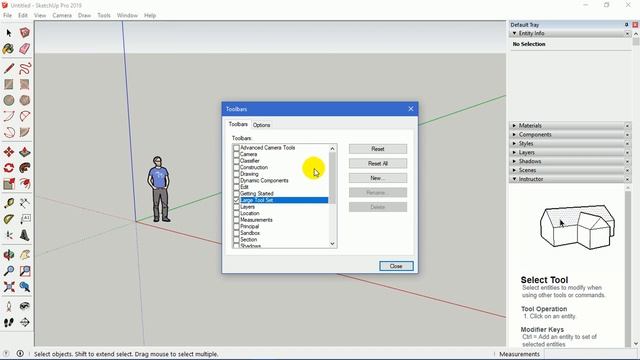The height and width of the screenshot is (360, 640).
Task: Expand the Materials tray panel
Action: point(514,126)
